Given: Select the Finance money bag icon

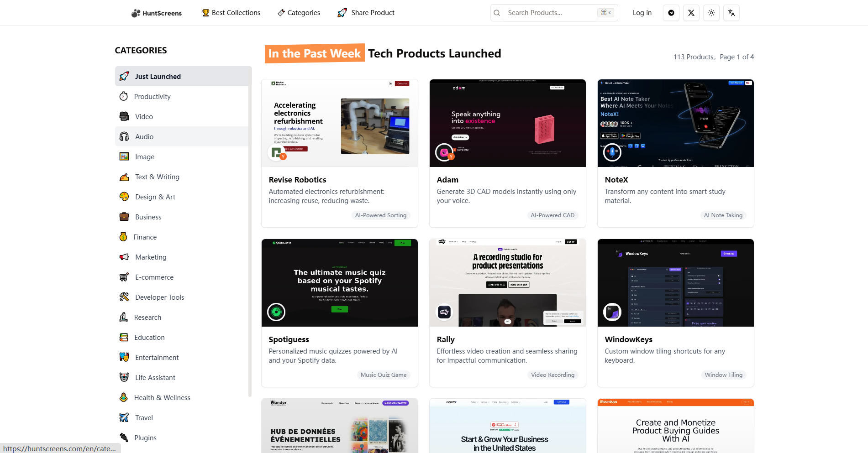Looking at the screenshot, I should tap(123, 237).
